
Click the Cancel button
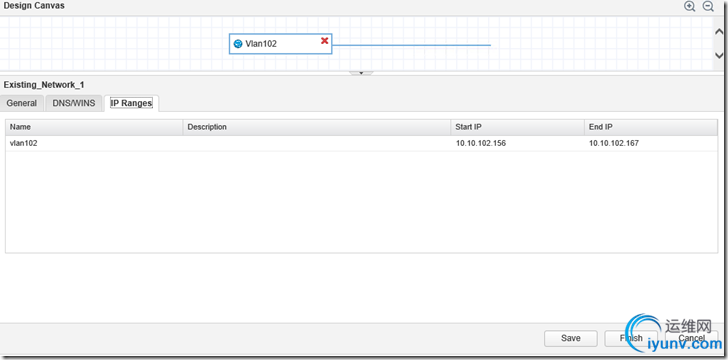[692, 338]
